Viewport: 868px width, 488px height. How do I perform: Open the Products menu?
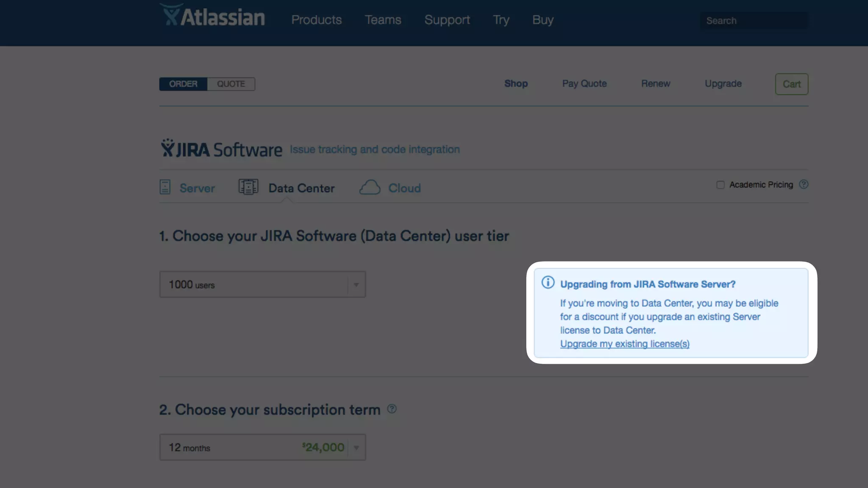coord(316,20)
